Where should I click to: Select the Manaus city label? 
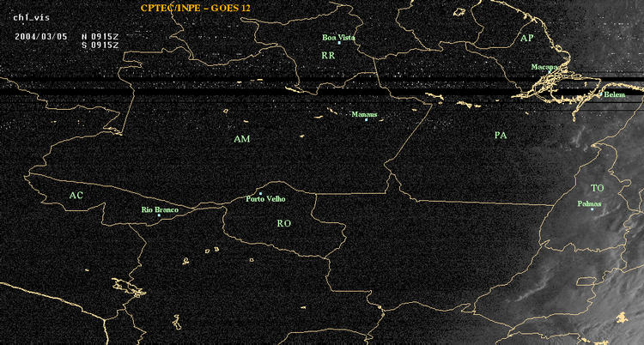point(364,114)
